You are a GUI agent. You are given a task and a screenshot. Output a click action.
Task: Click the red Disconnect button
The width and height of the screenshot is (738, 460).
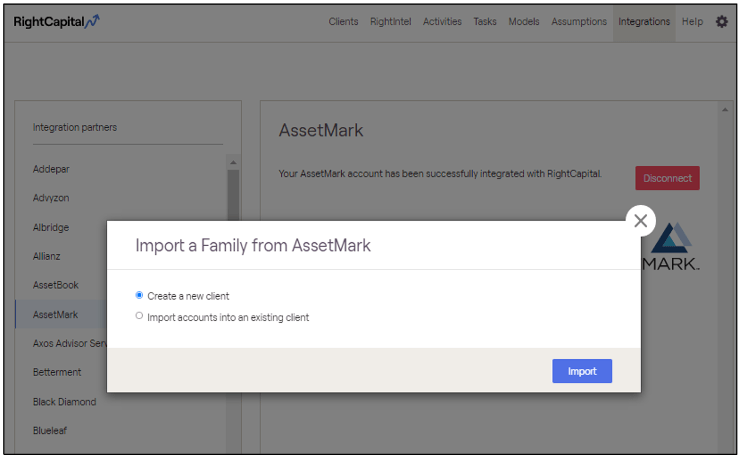pyautogui.click(x=667, y=178)
